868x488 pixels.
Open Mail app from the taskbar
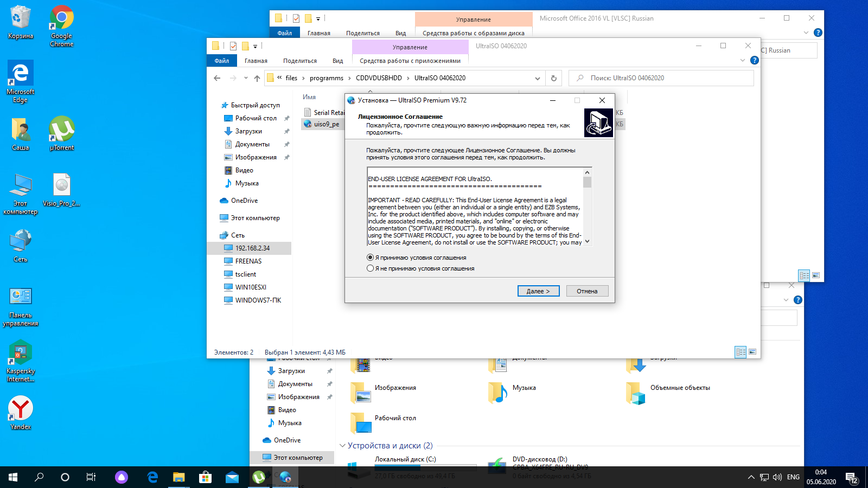tap(232, 477)
